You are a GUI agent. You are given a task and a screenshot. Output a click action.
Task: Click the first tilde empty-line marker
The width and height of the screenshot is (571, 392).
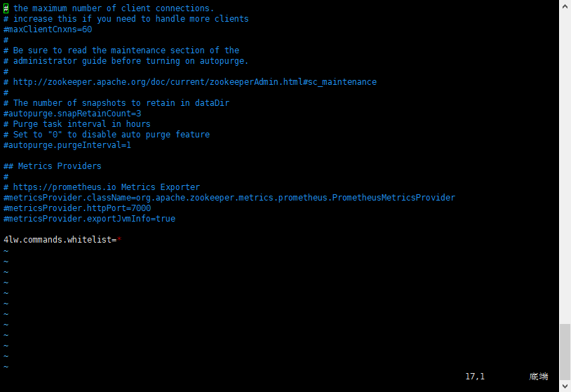(x=6, y=251)
